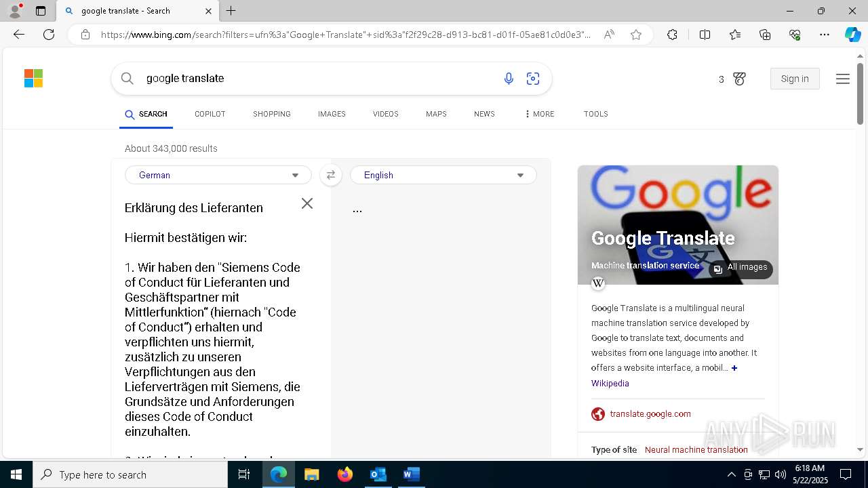868x488 pixels.
Task: Clear the German source text with X
Action: click(x=307, y=203)
